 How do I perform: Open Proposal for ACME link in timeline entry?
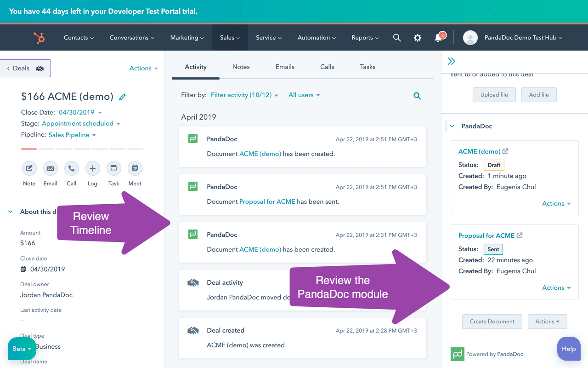(x=267, y=201)
